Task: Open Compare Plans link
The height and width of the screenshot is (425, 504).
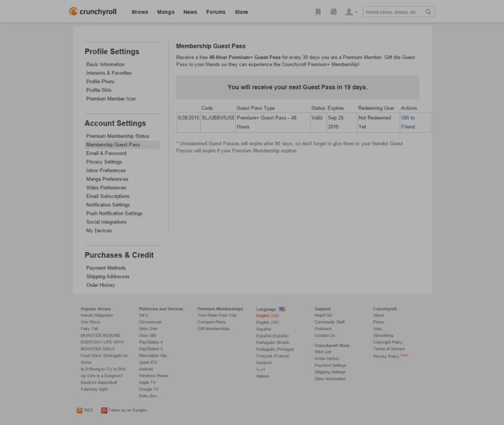Action: click(x=212, y=322)
